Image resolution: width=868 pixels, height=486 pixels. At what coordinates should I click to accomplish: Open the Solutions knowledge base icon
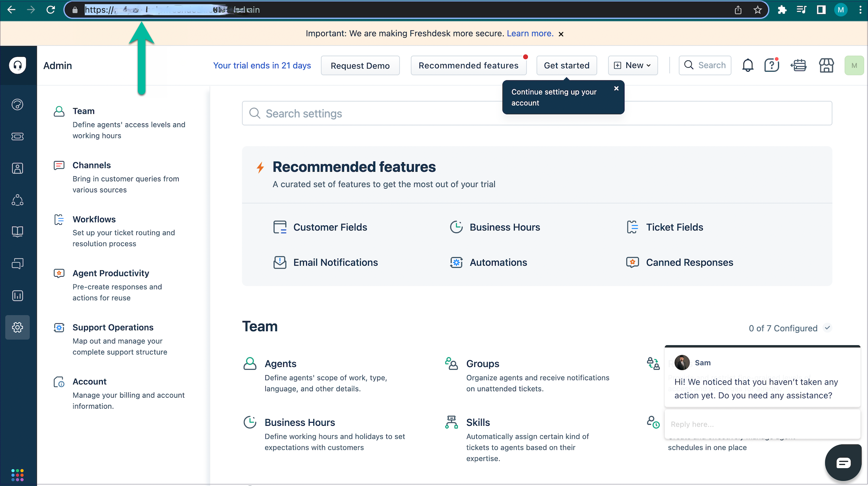[18, 231]
